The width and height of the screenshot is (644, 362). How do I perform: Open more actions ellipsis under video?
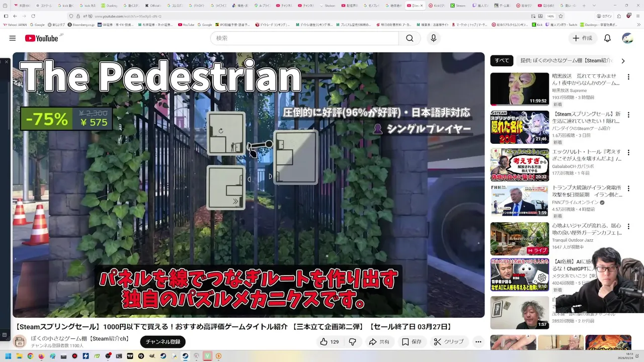(x=478, y=342)
